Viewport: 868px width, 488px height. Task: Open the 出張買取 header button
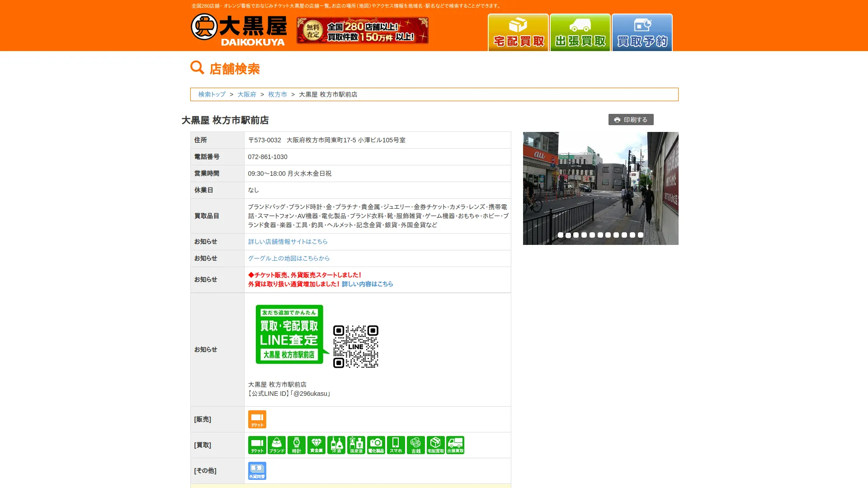tap(580, 33)
